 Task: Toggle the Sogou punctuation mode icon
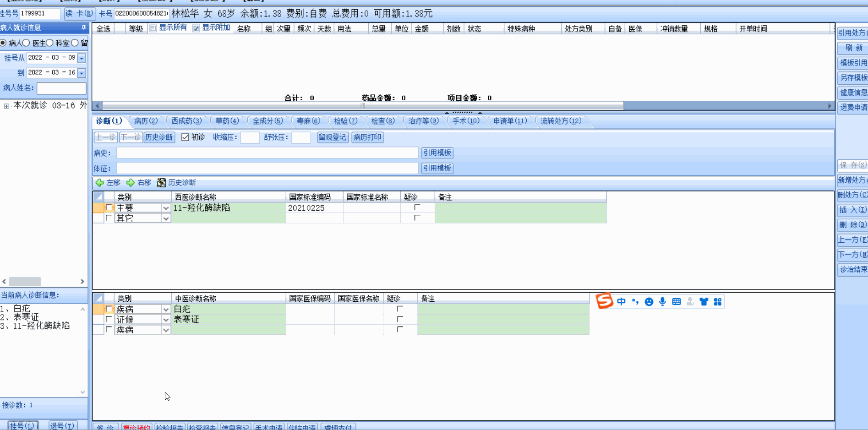[635, 301]
